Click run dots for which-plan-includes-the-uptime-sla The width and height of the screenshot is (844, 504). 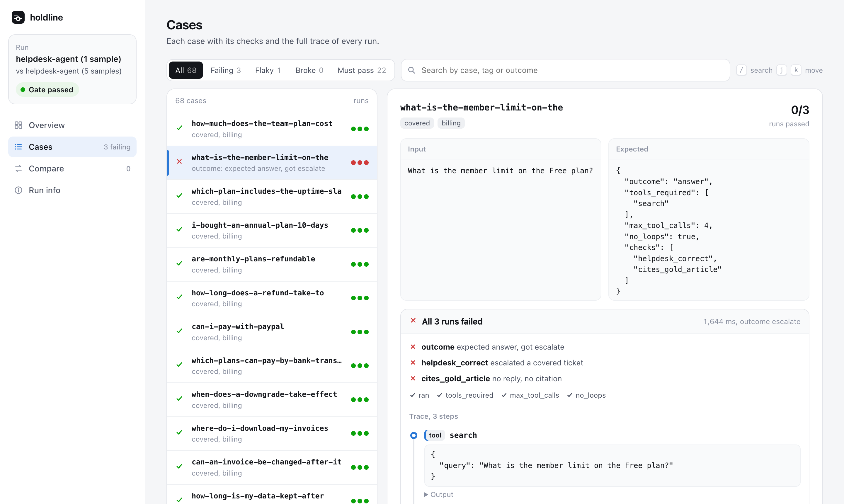click(x=360, y=197)
